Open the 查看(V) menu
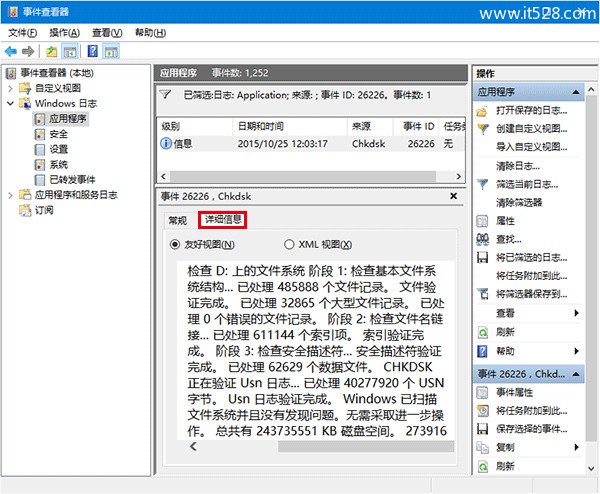Viewport: 600px width, 494px height. click(x=107, y=33)
